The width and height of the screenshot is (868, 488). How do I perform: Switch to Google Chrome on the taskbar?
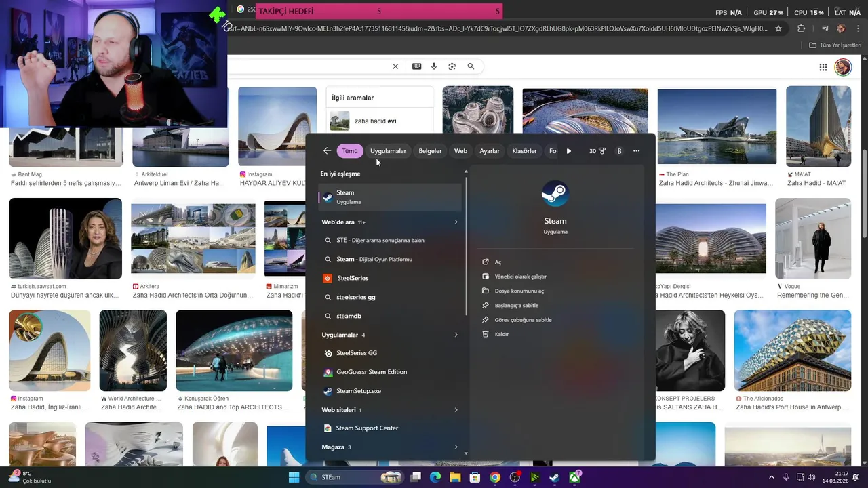click(x=495, y=477)
